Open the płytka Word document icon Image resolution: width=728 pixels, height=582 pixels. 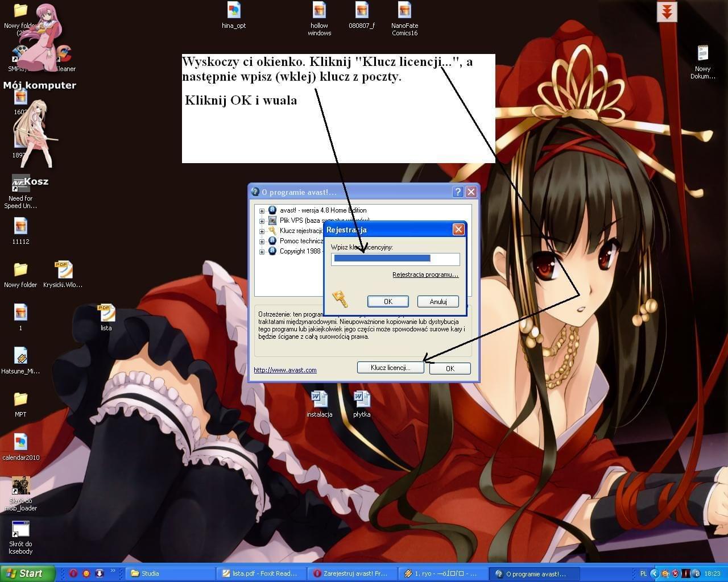coord(362,404)
